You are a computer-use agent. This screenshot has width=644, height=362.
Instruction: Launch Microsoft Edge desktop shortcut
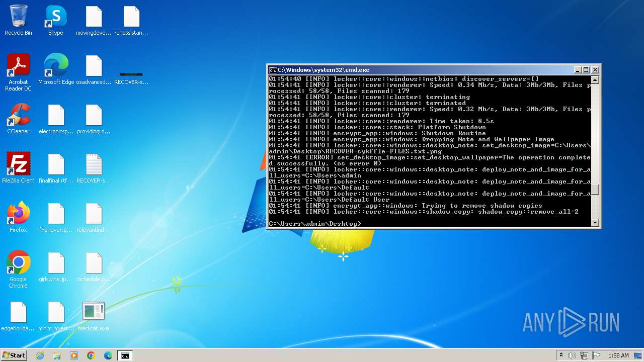click(x=56, y=69)
